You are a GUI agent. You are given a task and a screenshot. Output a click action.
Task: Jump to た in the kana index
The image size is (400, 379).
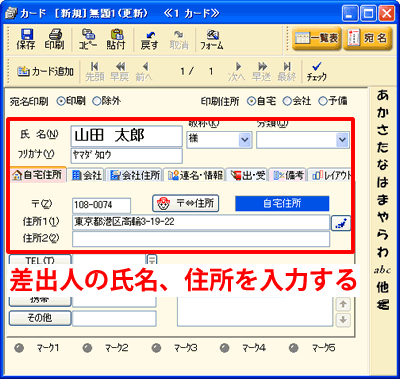coord(383,147)
